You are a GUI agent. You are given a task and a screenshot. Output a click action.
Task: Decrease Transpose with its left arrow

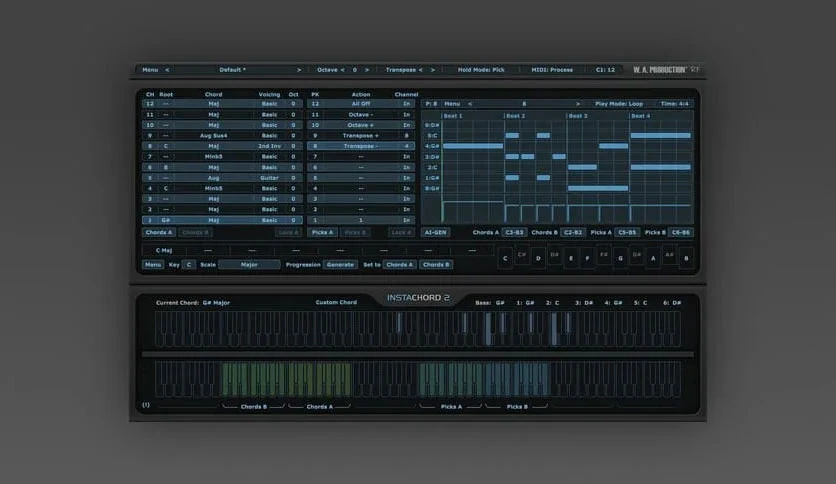click(x=421, y=70)
